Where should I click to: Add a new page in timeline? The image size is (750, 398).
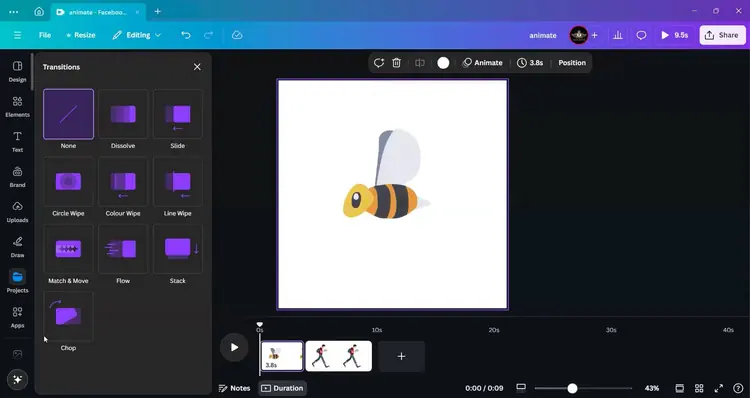tap(401, 356)
